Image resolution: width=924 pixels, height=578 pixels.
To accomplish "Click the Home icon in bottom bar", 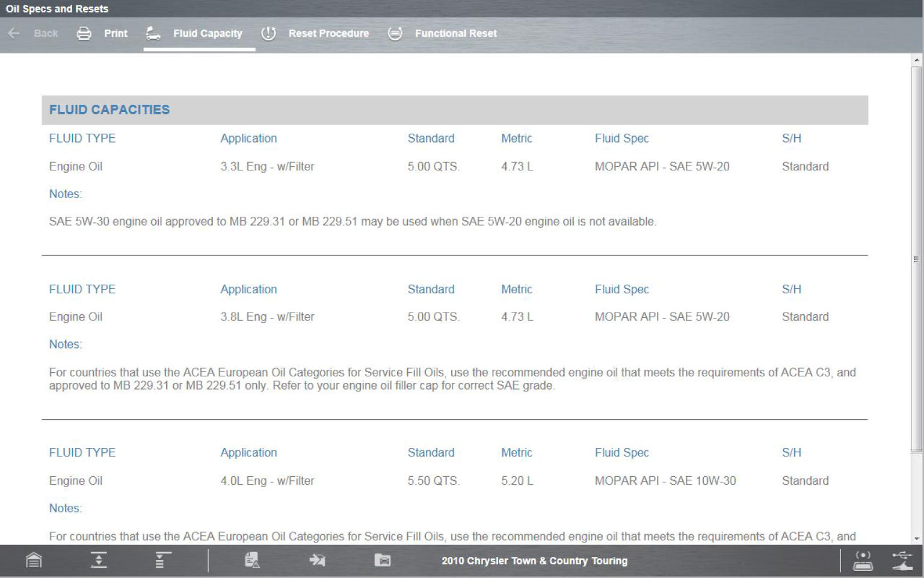I will coord(34,561).
